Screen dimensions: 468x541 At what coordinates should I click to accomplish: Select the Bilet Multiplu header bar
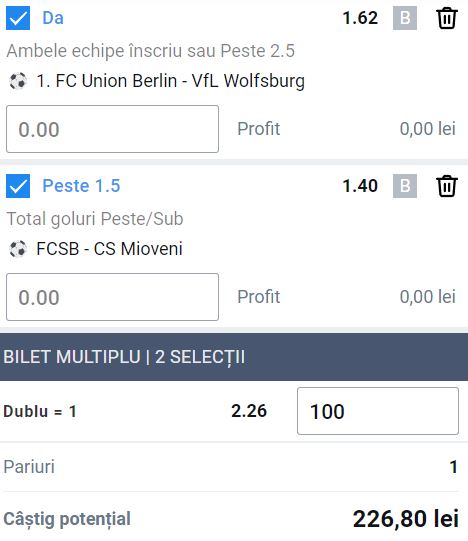[234, 357]
